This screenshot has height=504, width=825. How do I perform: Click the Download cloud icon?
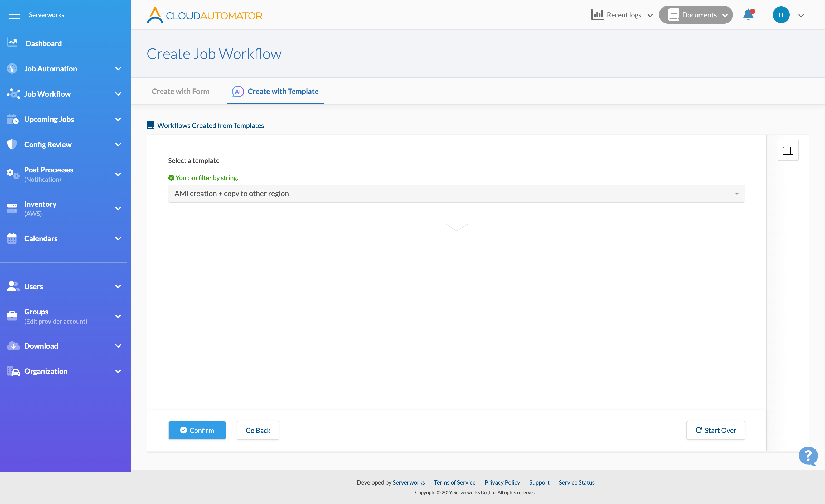pyautogui.click(x=13, y=346)
